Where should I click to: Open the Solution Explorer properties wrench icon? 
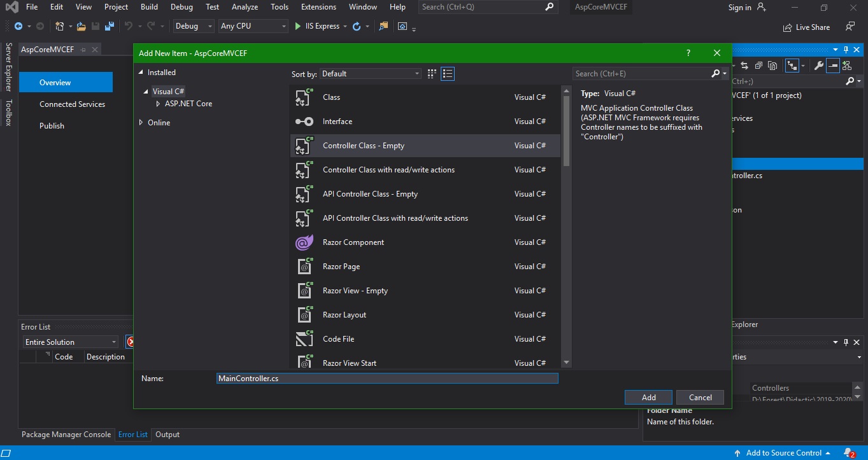[819, 66]
